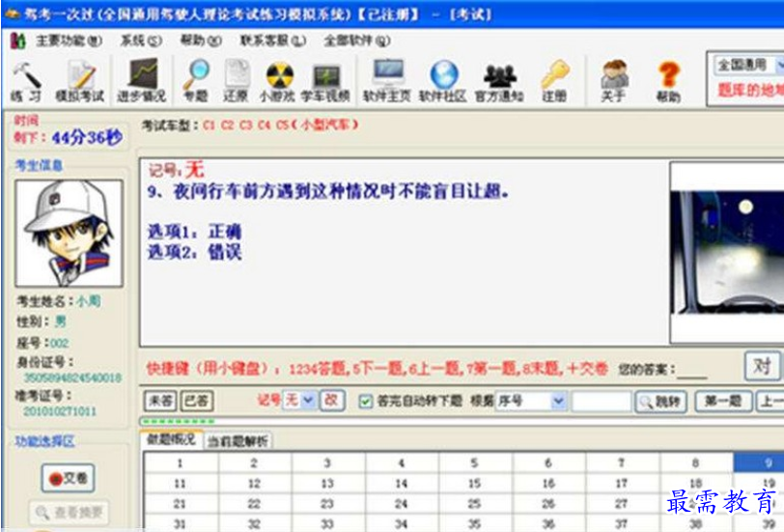Toggle 答完自动转下题 checkbox
Viewport: 784px width, 532px height.
pyautogui.click(x=366, y=401)
